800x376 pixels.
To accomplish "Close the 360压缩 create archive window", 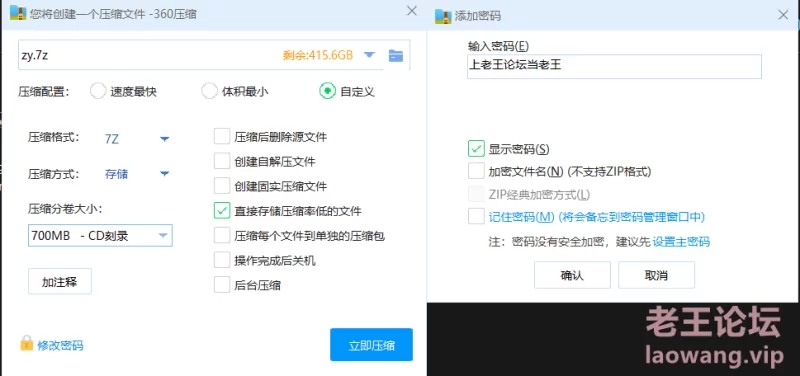I will click(412, 11).
